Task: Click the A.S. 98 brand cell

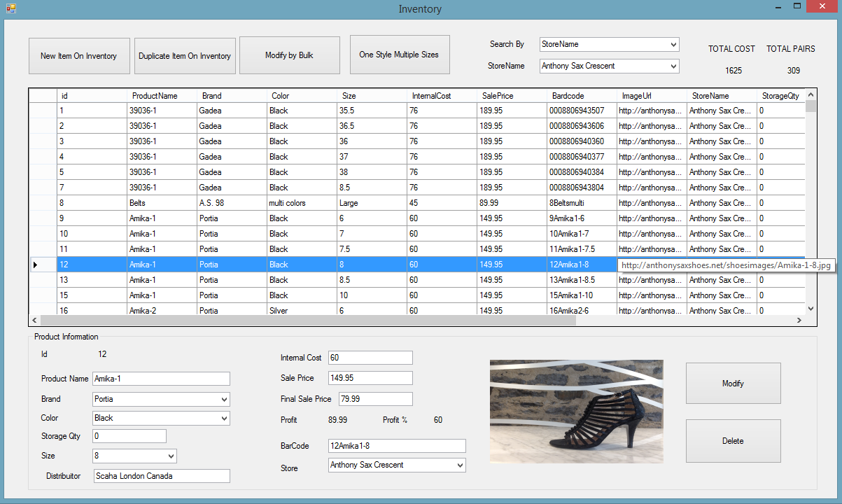Action: click(x=232, y=203)
